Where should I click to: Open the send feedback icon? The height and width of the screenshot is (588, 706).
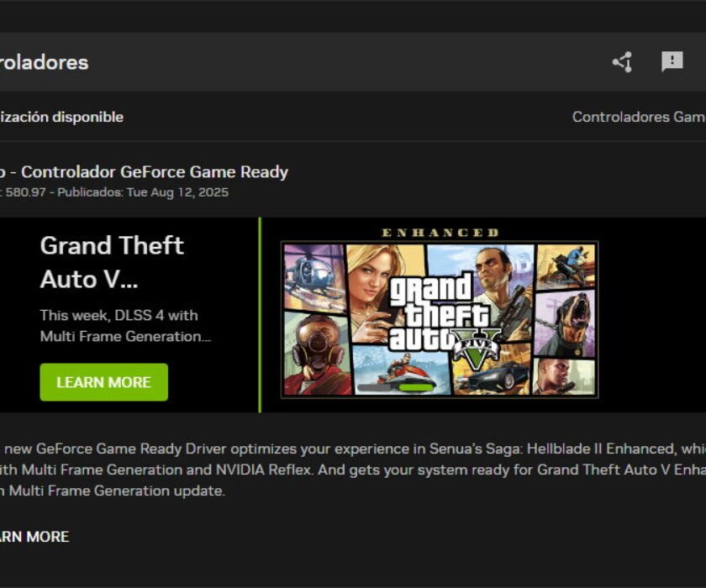point(672,61)
